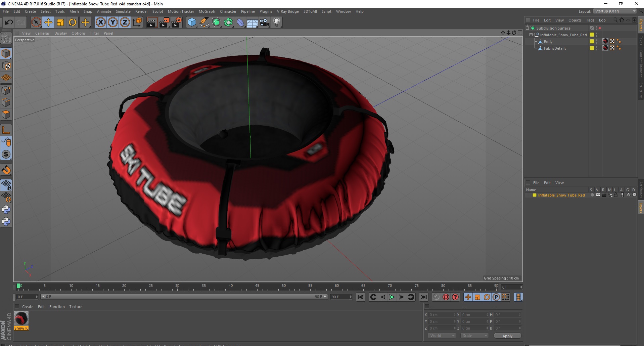Switch to Edges mode
This screenshot has height=346, width=644.
[x=6, y=102]
